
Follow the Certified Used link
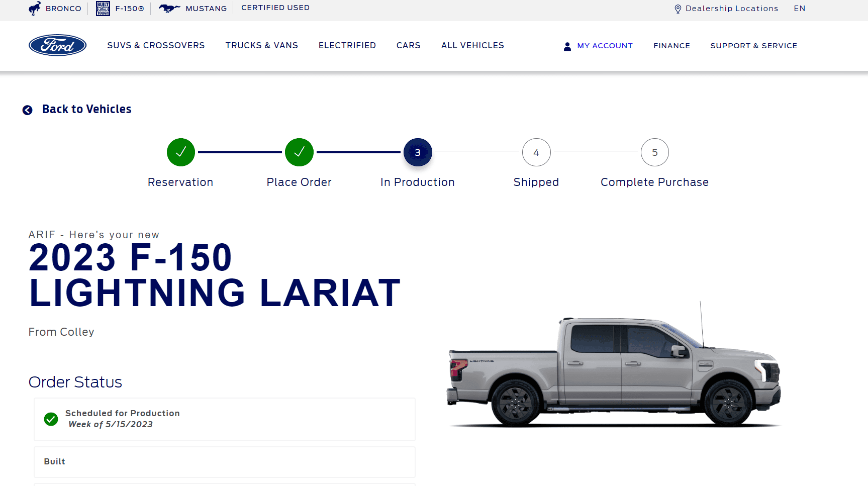pyautogui.click(x=275, y=8)
